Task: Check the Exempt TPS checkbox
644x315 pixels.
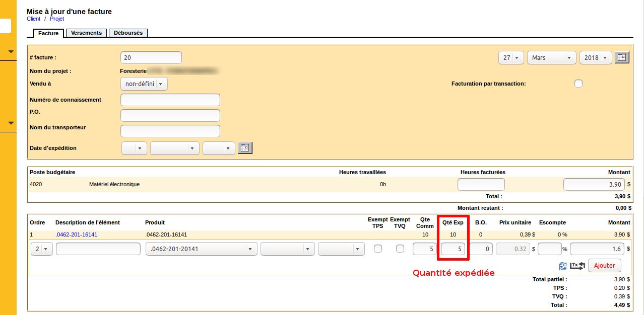Action: [x=378, y=248]
